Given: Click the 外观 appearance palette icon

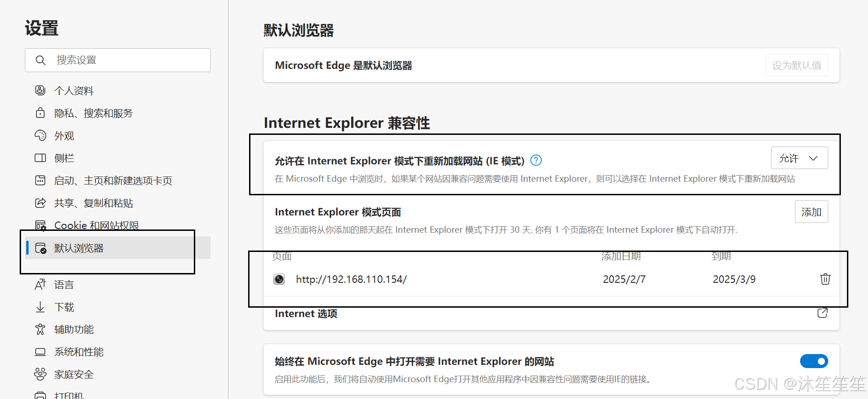Looking at the screenshot, I should pos(40,135).
